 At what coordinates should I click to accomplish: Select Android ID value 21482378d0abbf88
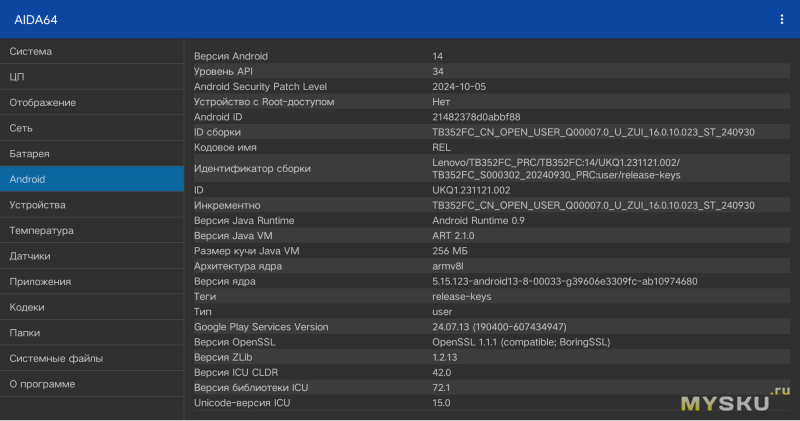[x=476, y=117]
